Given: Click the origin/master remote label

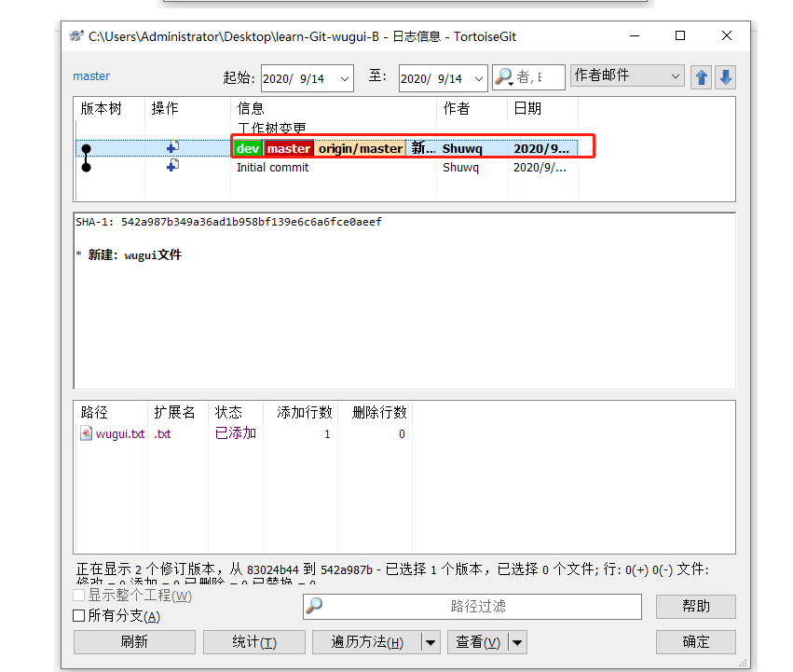Looking at the screenshot, I should pyautogui.click(x=361, y=148).
